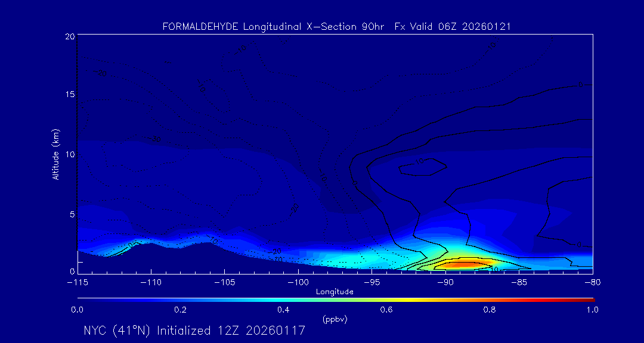Image resolution: width=644 pixels, height=343 pixels.
Task: Click the 'Longitude' axis label
Action: 335,292
